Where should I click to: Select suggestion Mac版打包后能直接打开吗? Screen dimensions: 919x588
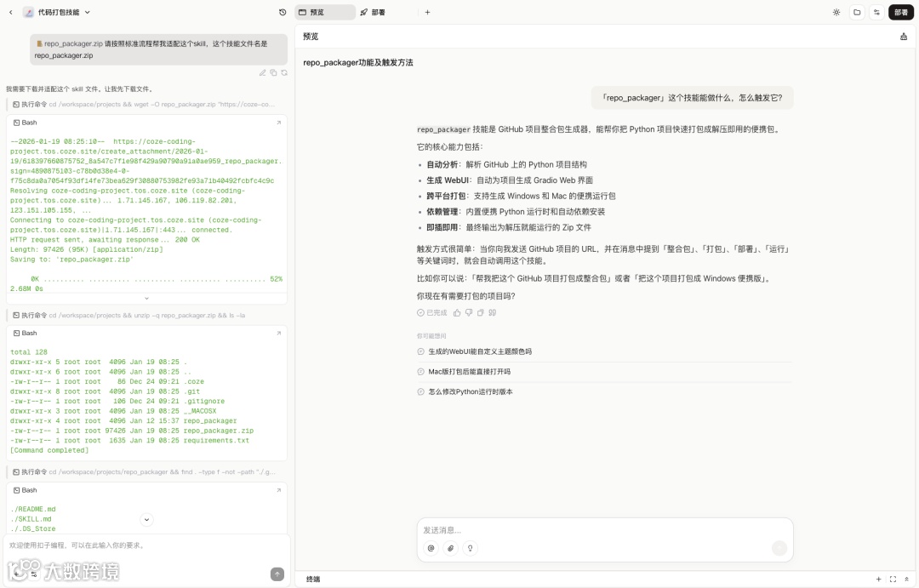(x=469, y=372)
